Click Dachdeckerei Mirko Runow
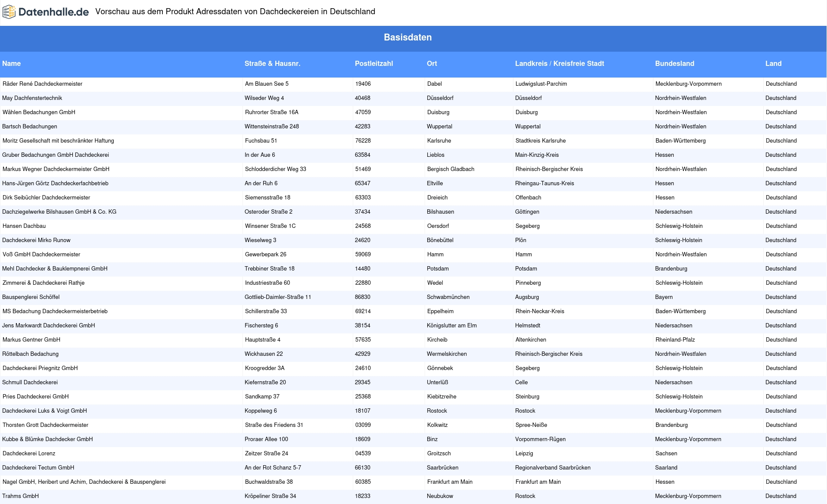Viewport: 827px width, 504px height. [36, 240]
